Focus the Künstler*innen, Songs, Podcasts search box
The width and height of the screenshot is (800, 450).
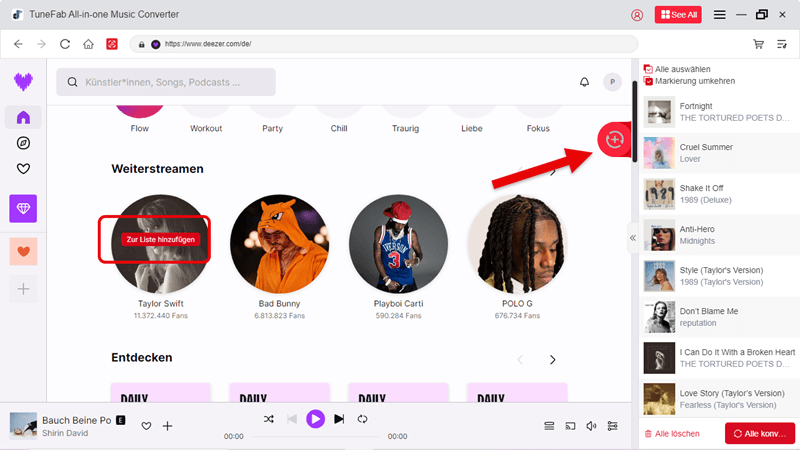pos(166,82)
